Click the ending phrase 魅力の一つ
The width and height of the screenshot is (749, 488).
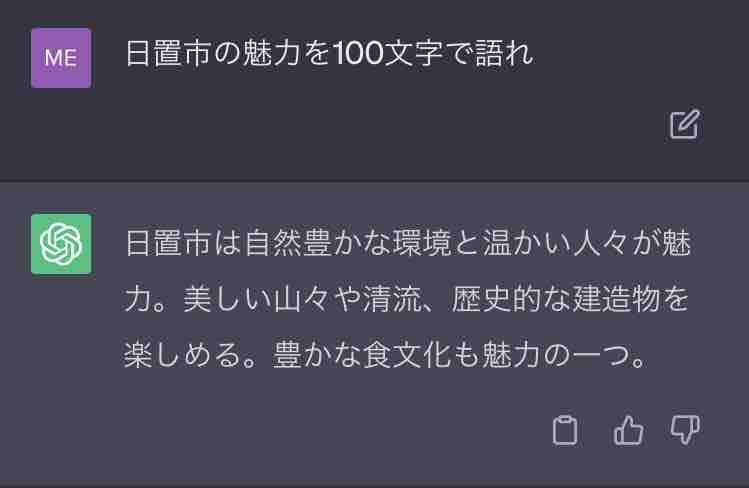tap(555, 356)
